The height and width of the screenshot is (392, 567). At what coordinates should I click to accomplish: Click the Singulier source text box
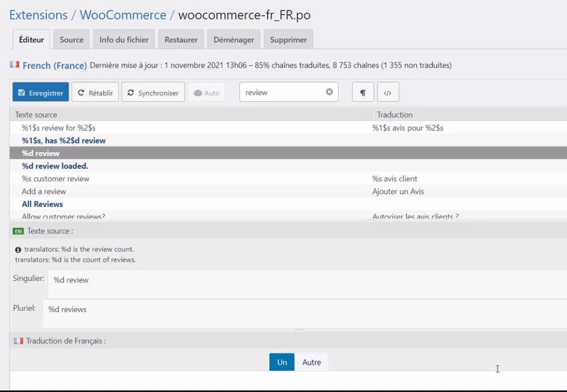(307, 284)
